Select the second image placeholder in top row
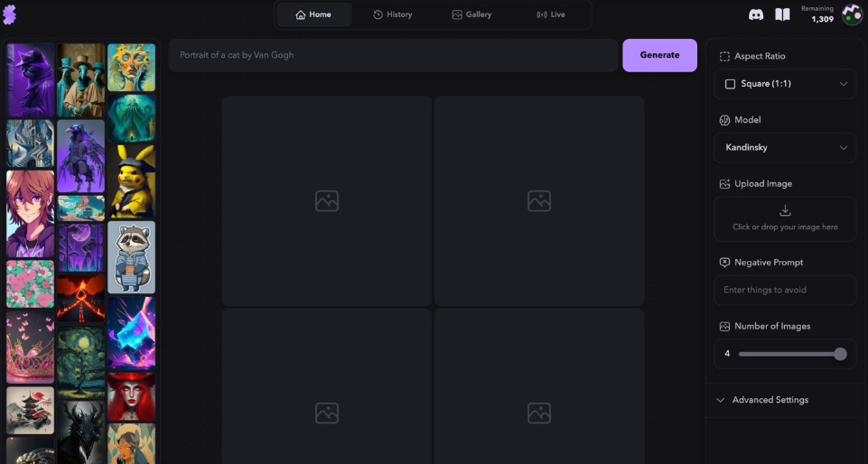Image resolution: width=868 pixels, height=464 pixels. (539, 201)
